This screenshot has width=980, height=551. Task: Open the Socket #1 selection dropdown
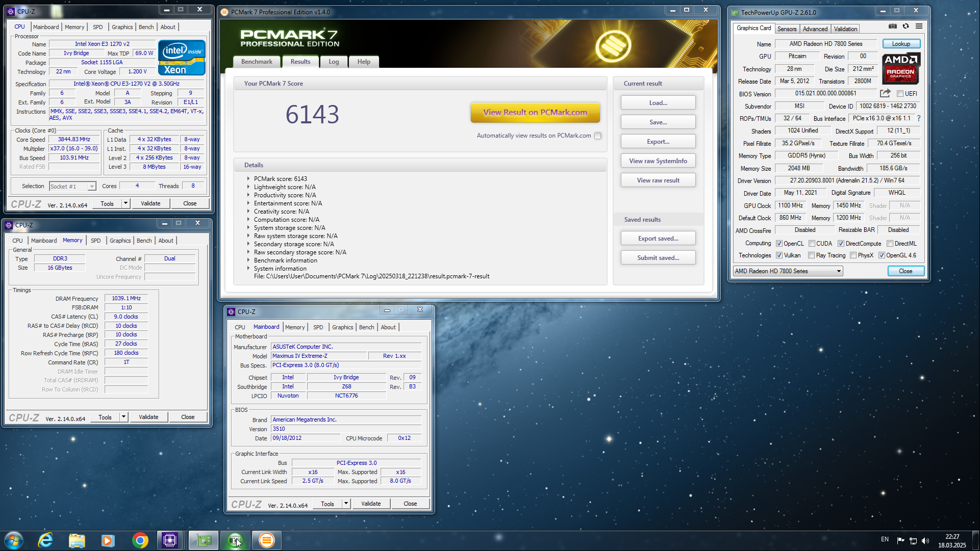[72, 187]
